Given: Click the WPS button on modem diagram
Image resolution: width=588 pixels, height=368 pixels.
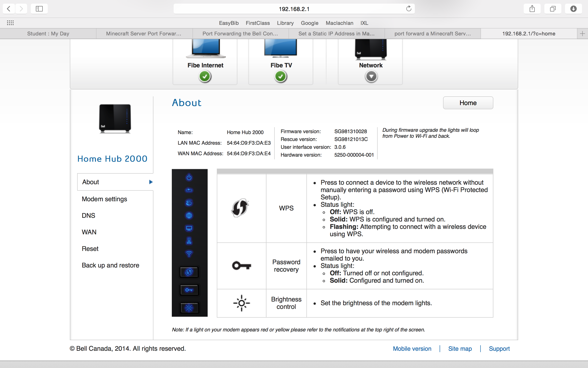Looking at the screenshot, I should (x=189, y=272).
